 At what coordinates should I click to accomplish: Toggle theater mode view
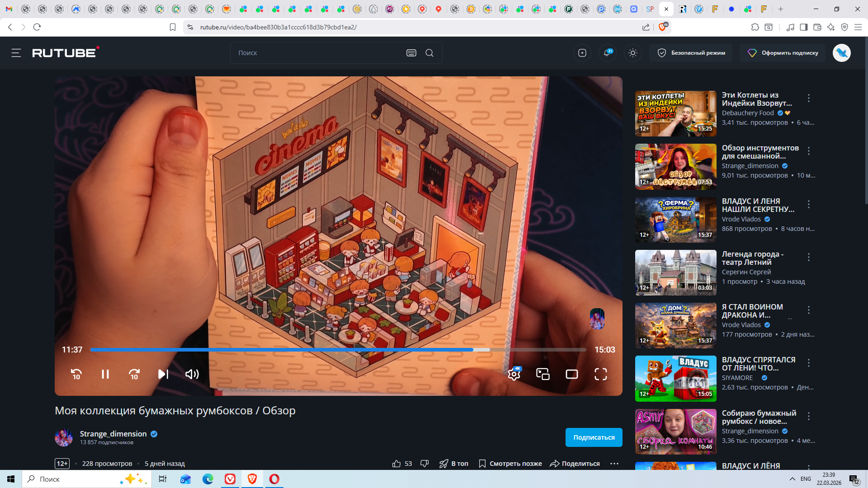(572, 374)
